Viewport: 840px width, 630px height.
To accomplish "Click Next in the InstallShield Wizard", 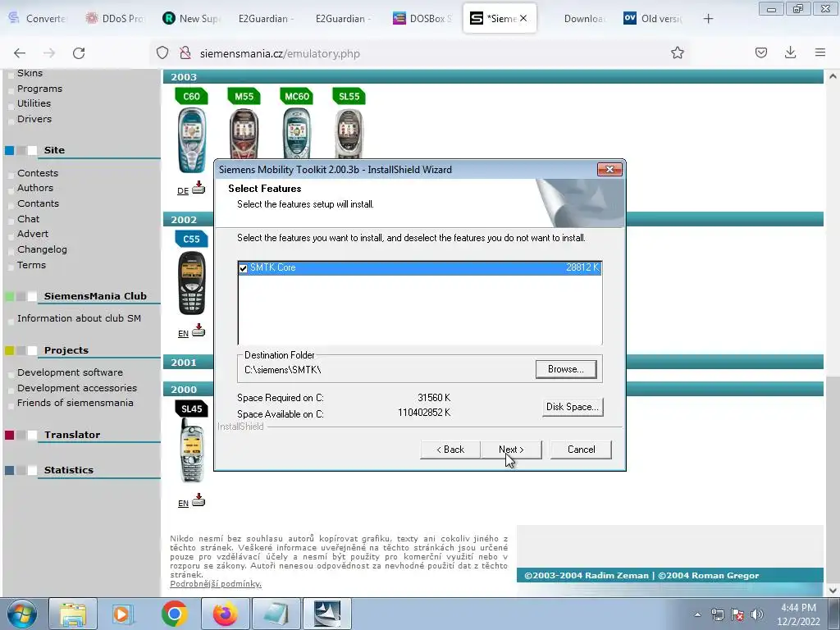I will (511, 450).
